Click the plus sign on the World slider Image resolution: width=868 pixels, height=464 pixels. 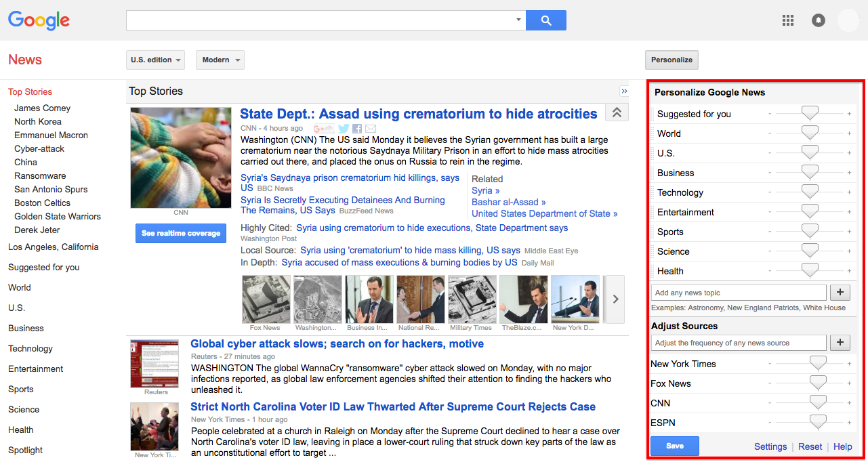[849, 133]
